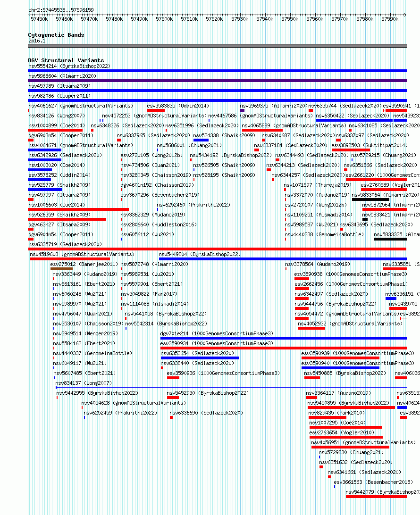Click the nsv4440338 (GenomeinaBottle) label
420x515 pixels.
324,234
